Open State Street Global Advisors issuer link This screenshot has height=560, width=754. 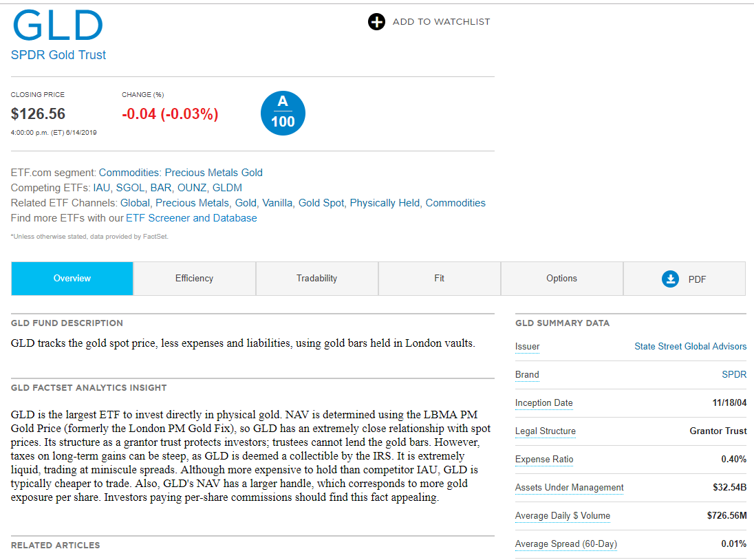pyautogui.click(x=690, y=346)
